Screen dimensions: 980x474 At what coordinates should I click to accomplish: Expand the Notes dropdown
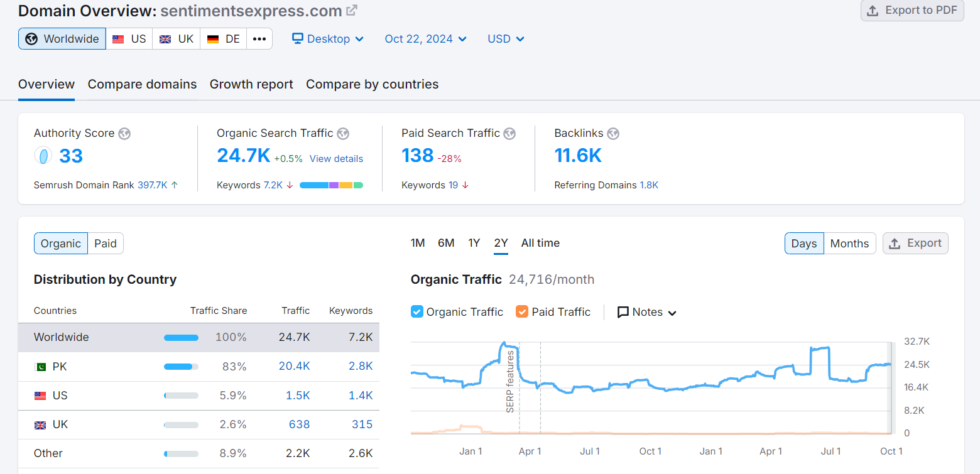tap(647, 312)
